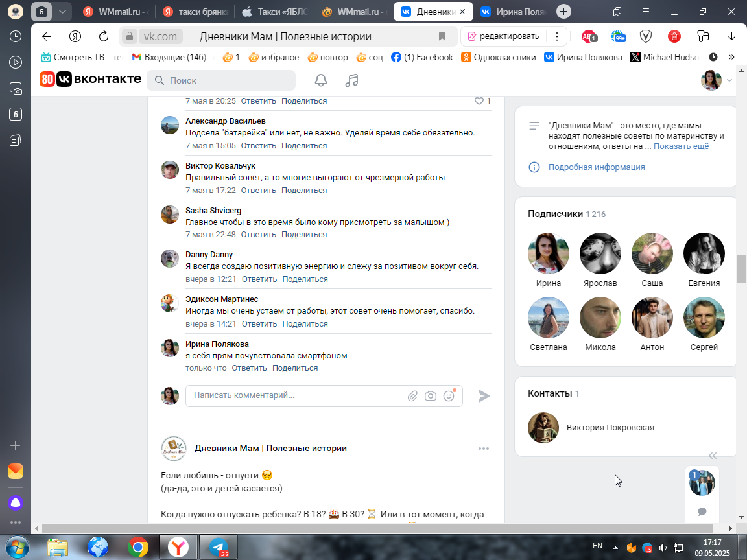The height and width of the screenshot is (560, 747).
Task: Open red trash extension icon
Action: tap(674, 37)
